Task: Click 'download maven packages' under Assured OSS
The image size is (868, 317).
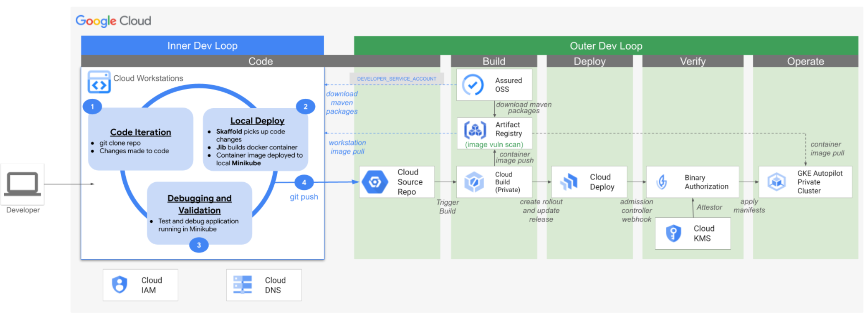Action: point(524,107)
